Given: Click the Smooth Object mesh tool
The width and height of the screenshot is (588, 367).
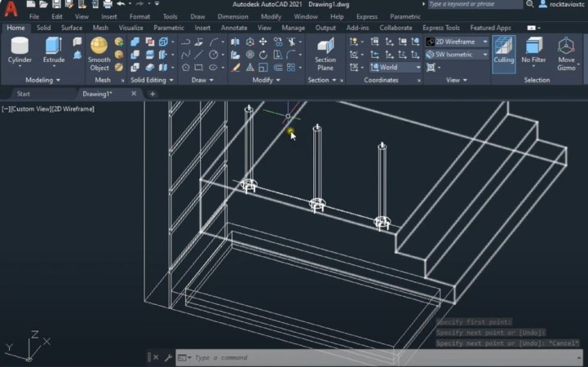Looking at the screenshot, I should (x=99, y=55).
